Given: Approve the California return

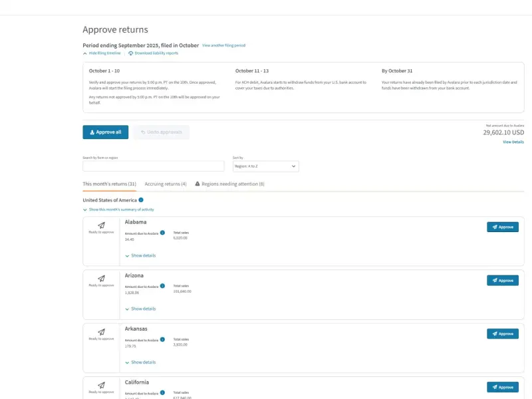Looking at the screenshot, I should pyautogui.click(x=503, y=387).
